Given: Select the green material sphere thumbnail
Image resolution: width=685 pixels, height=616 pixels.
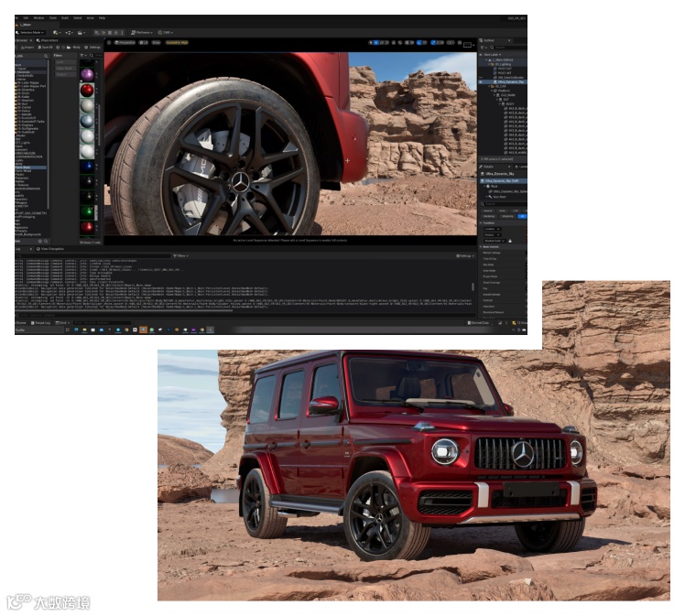Looking at the screenshot, I should point(87,211).
